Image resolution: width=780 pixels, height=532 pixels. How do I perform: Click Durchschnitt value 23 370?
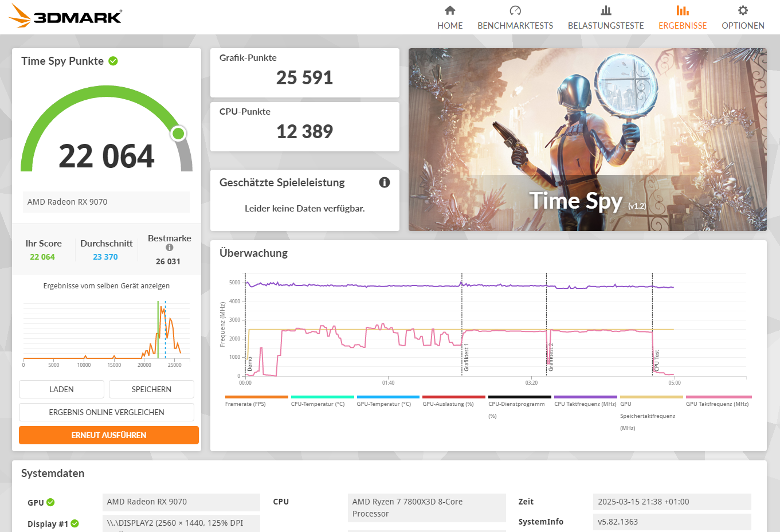tap(105, 257)
